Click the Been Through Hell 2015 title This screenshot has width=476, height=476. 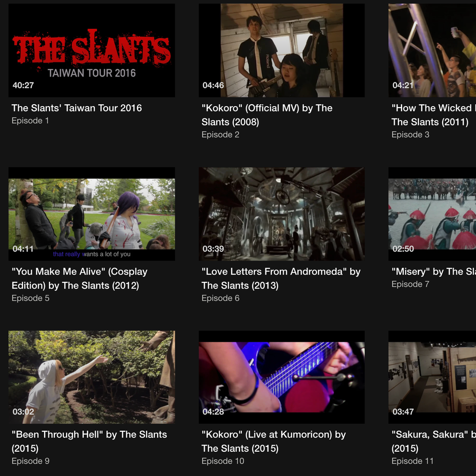tap(89, 441)
